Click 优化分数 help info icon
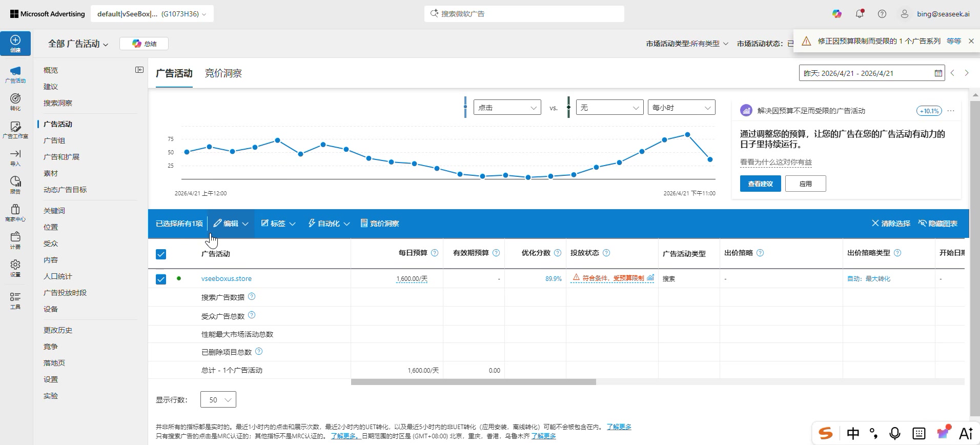This screenshot has height=445, width=980. click(558, 253)
